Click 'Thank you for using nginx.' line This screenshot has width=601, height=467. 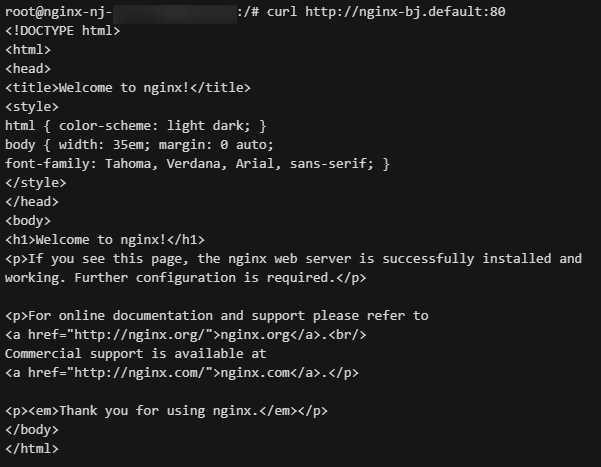pyautogui.click(x=166, y=411)
